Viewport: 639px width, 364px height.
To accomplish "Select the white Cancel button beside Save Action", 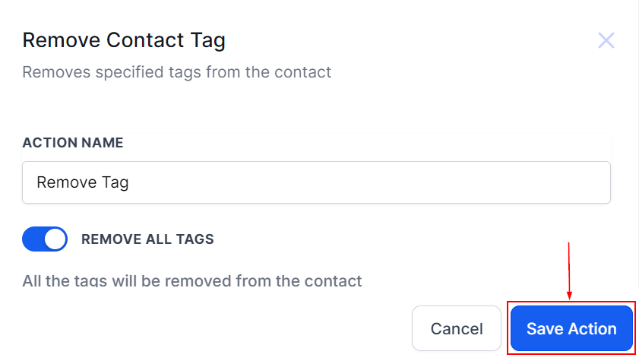I will point(457,328).
